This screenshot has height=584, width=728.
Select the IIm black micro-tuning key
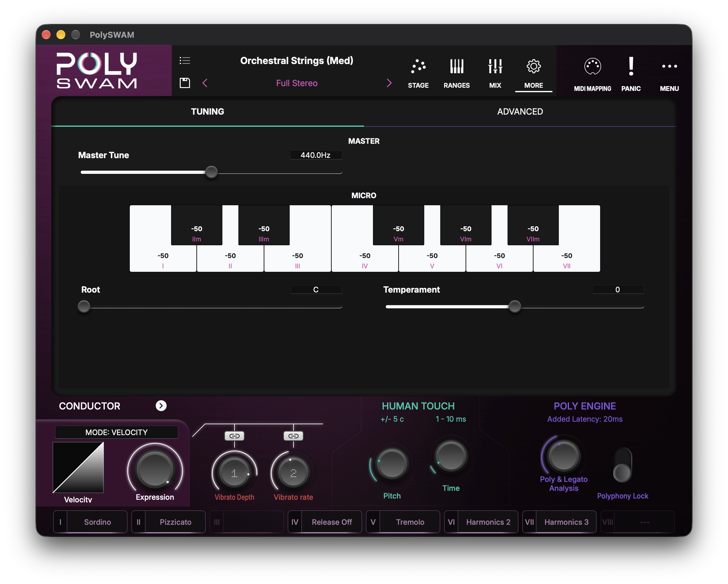(196, 225)
